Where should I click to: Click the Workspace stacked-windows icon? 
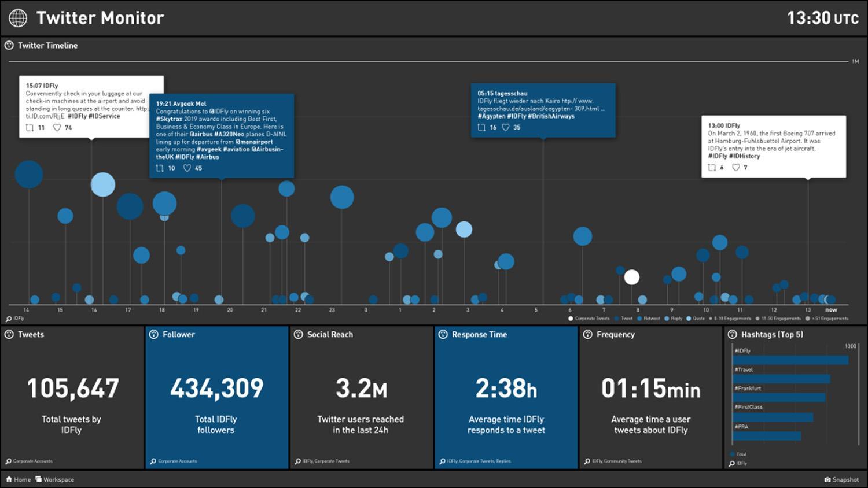pos(38,479)
